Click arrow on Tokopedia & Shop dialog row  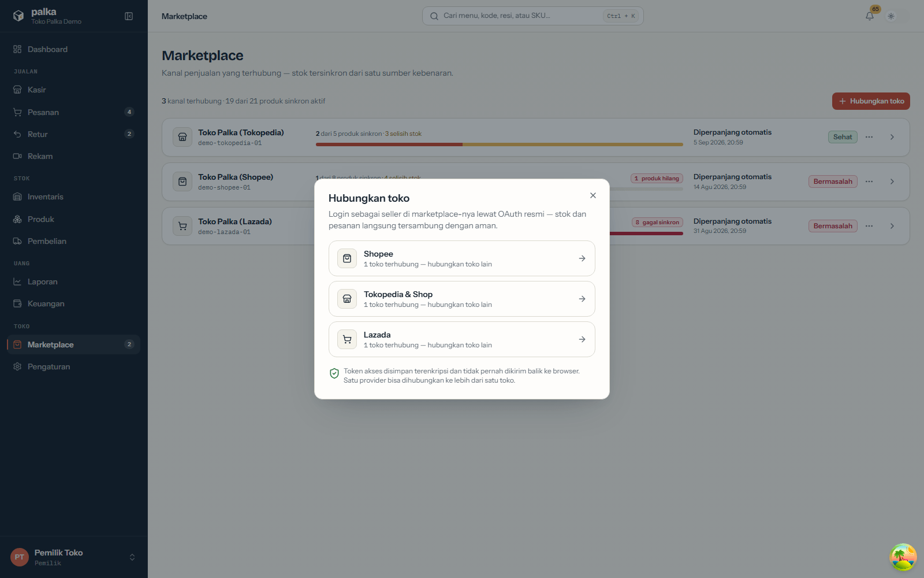(582, 299)
